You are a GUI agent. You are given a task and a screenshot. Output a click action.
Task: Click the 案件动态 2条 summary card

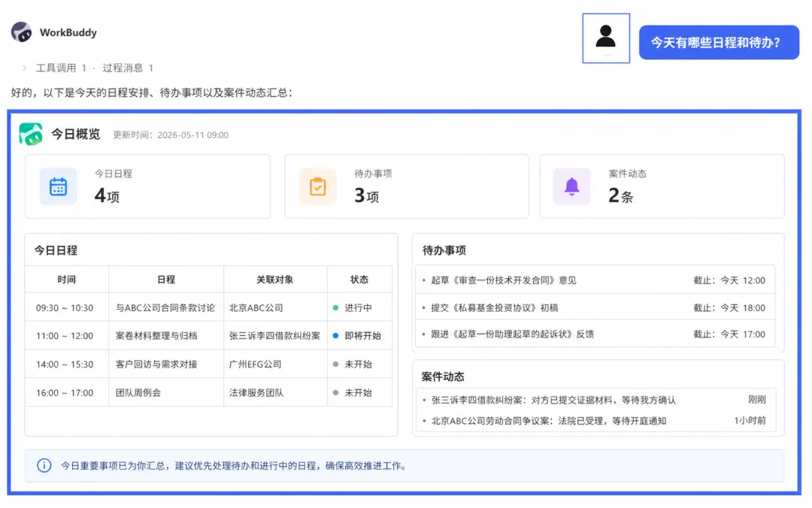[x=662, y=186]
